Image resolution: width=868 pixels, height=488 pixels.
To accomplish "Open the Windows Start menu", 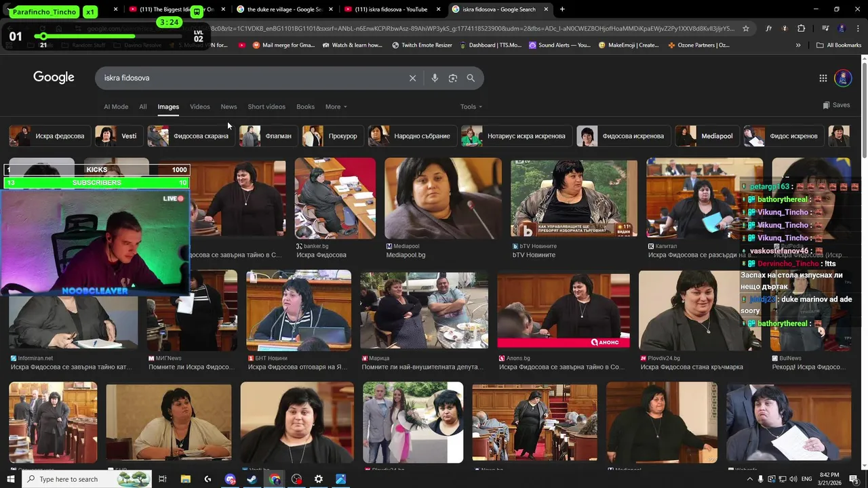I will pos(10,479).
